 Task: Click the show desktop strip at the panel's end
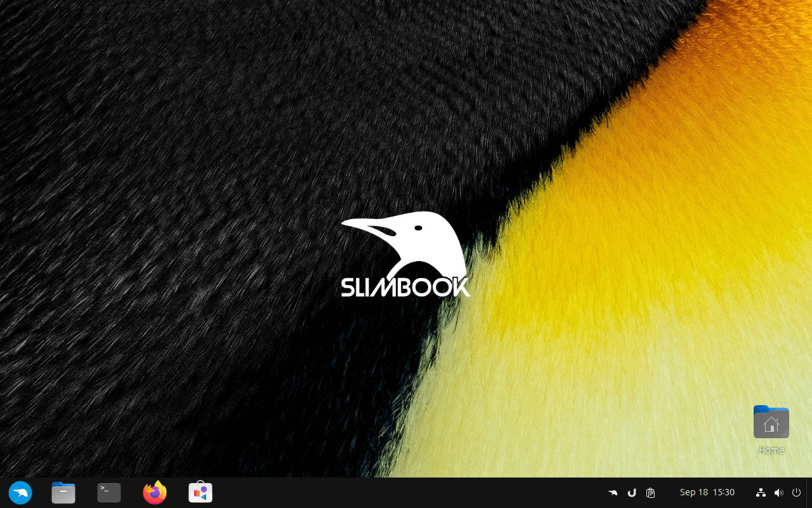[809, 493]
